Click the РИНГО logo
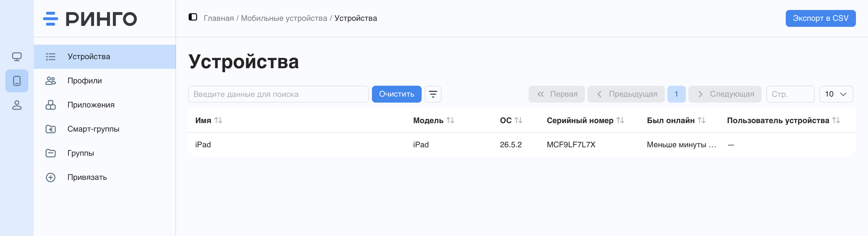The height and width of the screenshot is (236, 868). point(90,19)
